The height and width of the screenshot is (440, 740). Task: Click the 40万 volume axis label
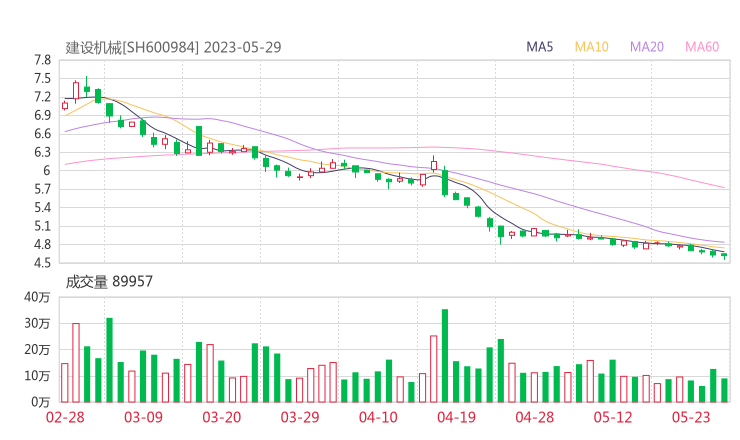click(x=37, y=297)
